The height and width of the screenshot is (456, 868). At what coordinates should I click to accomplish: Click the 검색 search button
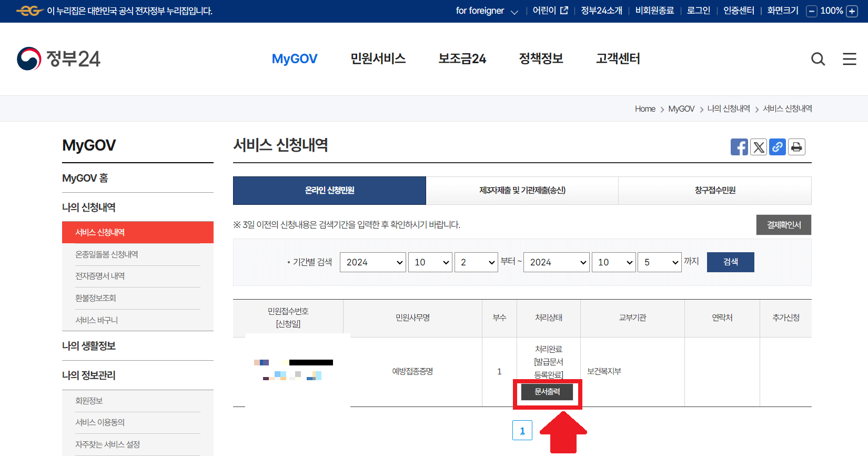tap(731, 262)
